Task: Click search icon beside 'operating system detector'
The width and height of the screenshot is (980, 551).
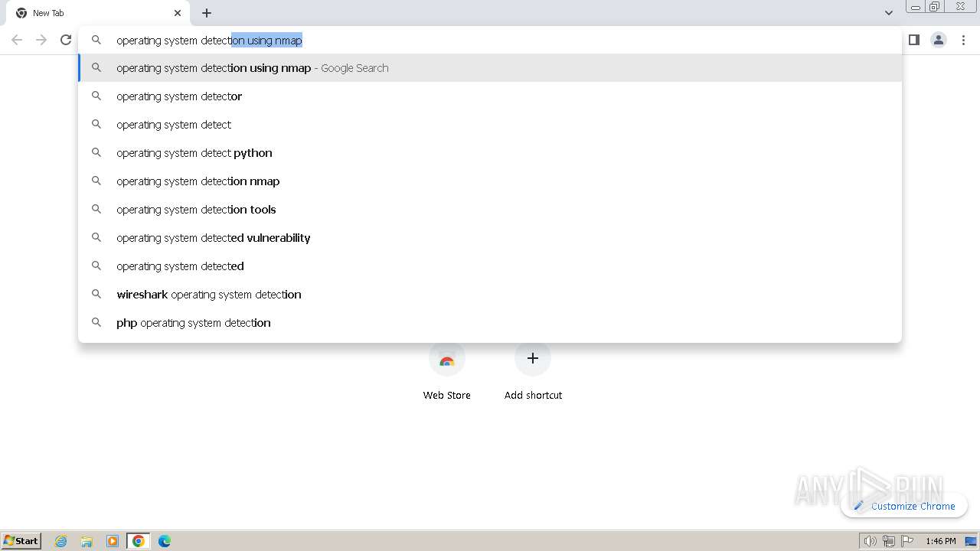Action: click(x=96, y=96)
